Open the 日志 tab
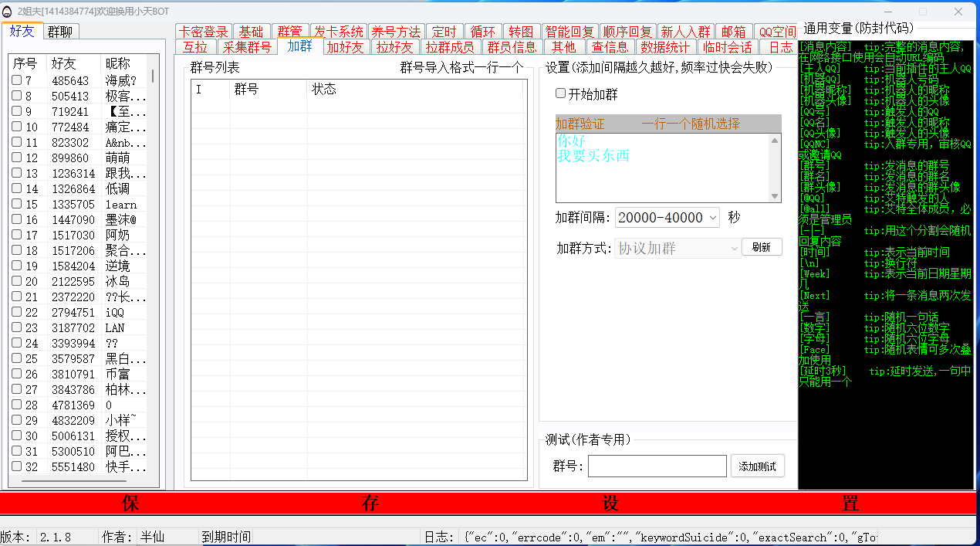The image size is (980, 546). click(780, 47)
